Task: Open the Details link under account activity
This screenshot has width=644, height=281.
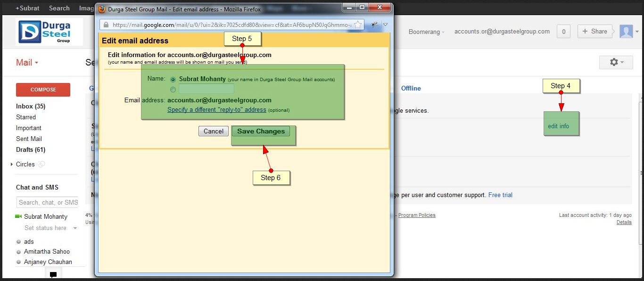Action: 624,222
